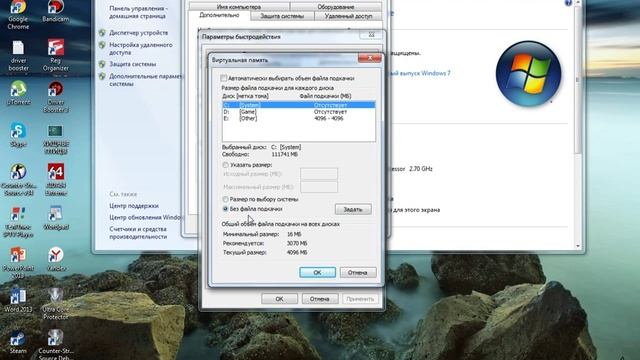The width and height of the screenshot is (640, 360).
Task: Open Диспетчер устройств link
Action: click(x=138, y=33)
